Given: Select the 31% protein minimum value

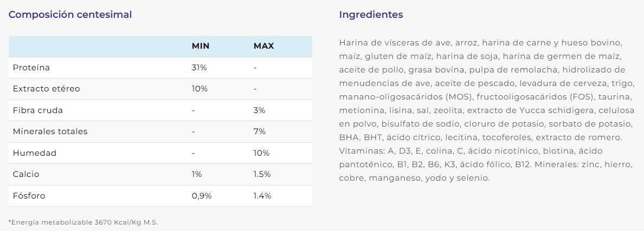Looking at the screenshot, I should [x=199, y=68].
